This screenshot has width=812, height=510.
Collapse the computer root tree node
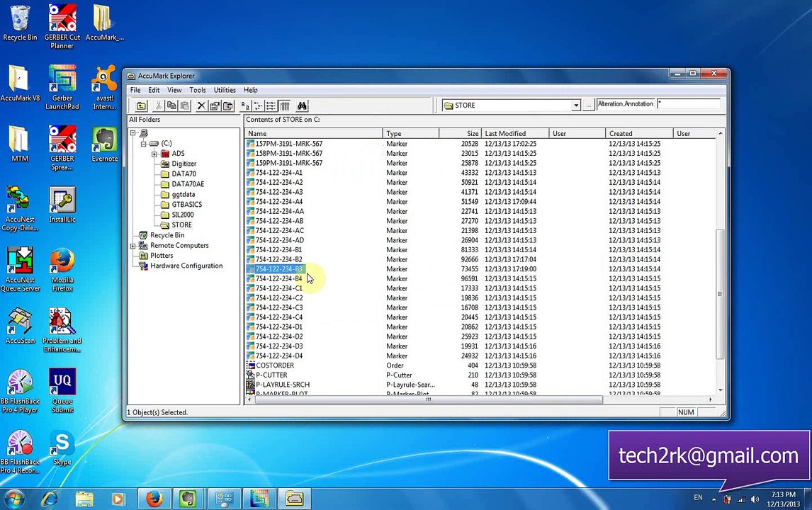(x=133, y=133)
